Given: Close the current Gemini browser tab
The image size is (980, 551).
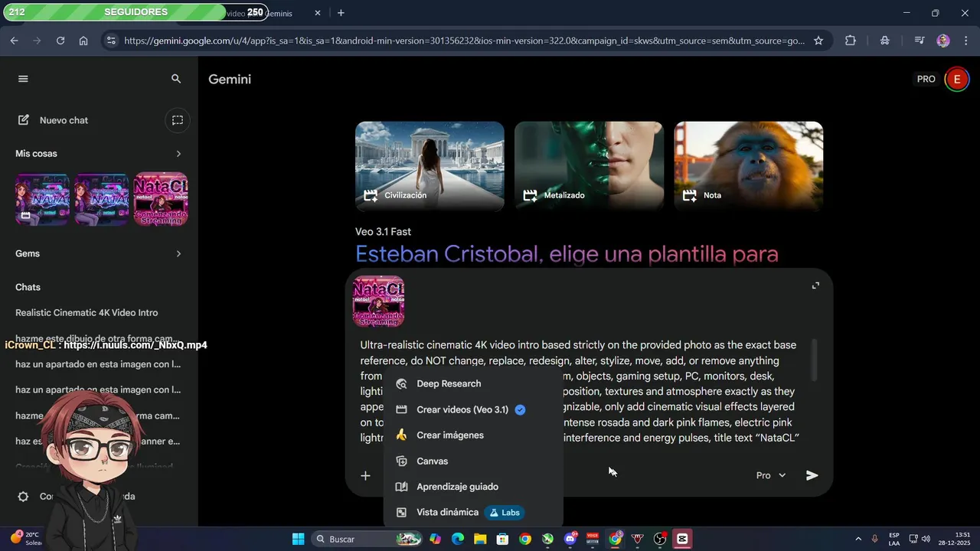Looking at the screenshot, I should click(x=318, y=13).
